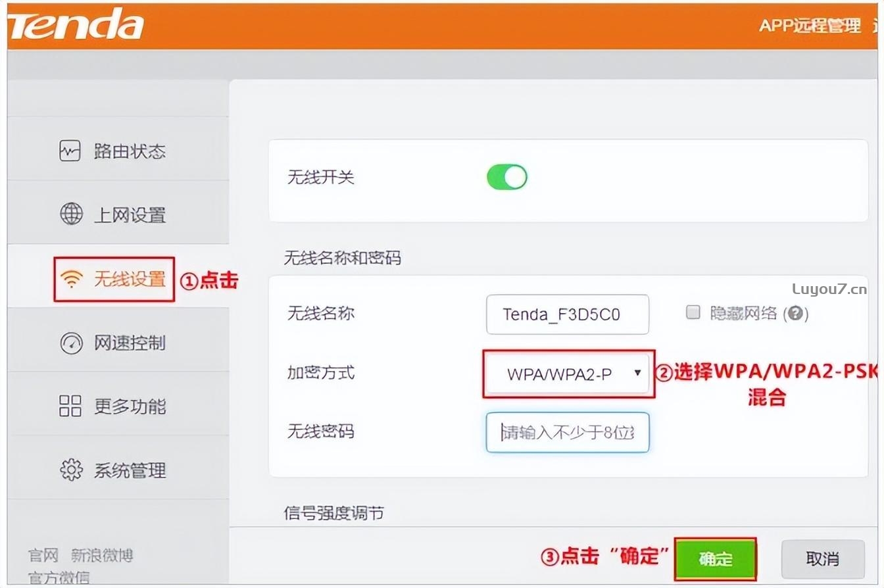This screenshot has height=588, width=884.
Task: Click the router status waveform icon
Action: [70, 151]
